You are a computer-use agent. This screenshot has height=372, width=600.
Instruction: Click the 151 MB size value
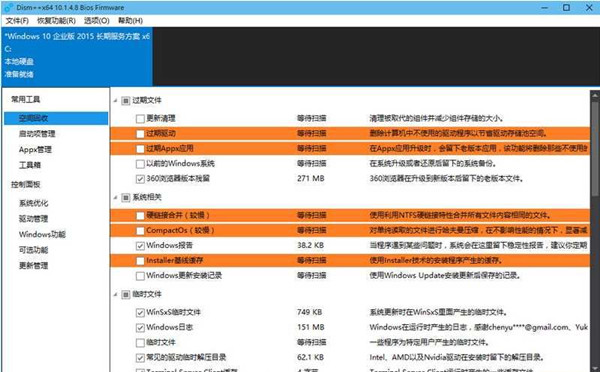click(311, 328)
